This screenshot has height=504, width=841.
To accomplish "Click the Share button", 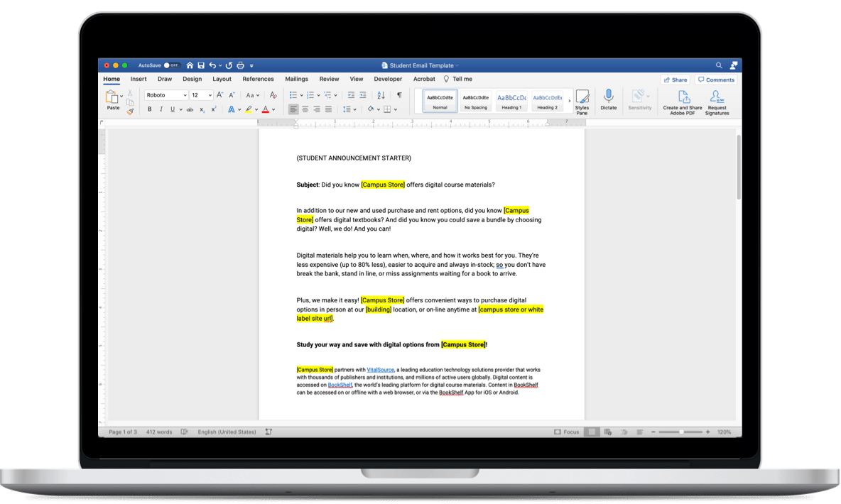I will click(x=675, y=80).
